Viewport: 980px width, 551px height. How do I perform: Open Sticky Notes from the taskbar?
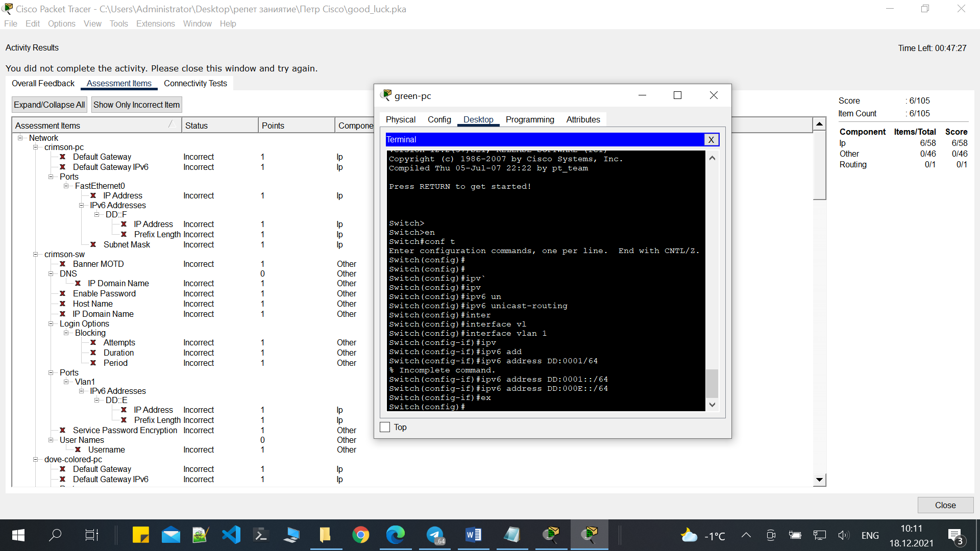(140, 535)
